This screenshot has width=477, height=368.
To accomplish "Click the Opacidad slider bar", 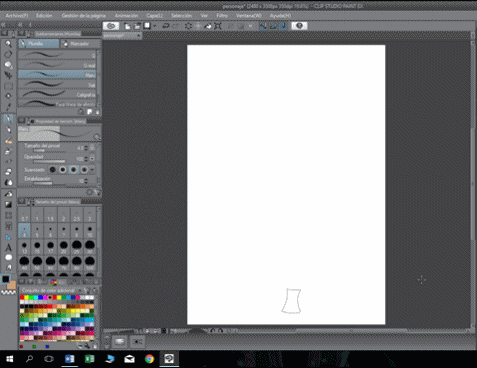I will [x=49, y=161].
